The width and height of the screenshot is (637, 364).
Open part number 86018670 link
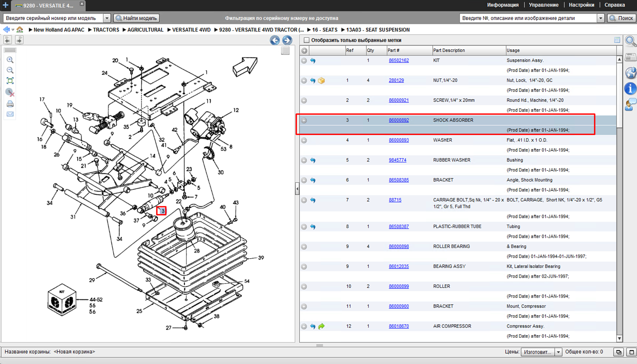click(x=399, y=327)
